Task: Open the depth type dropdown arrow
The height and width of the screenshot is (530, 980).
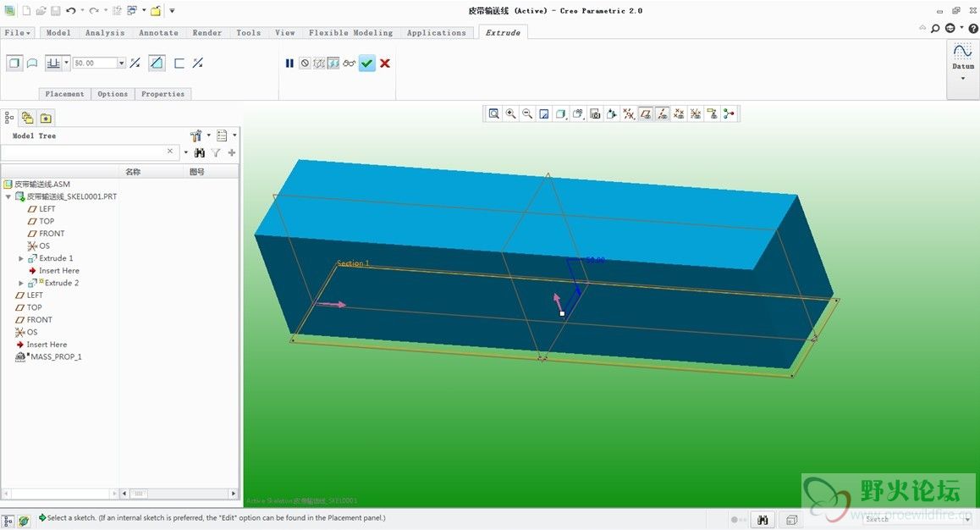Action: pyautogui.click(x=66, y=63)
